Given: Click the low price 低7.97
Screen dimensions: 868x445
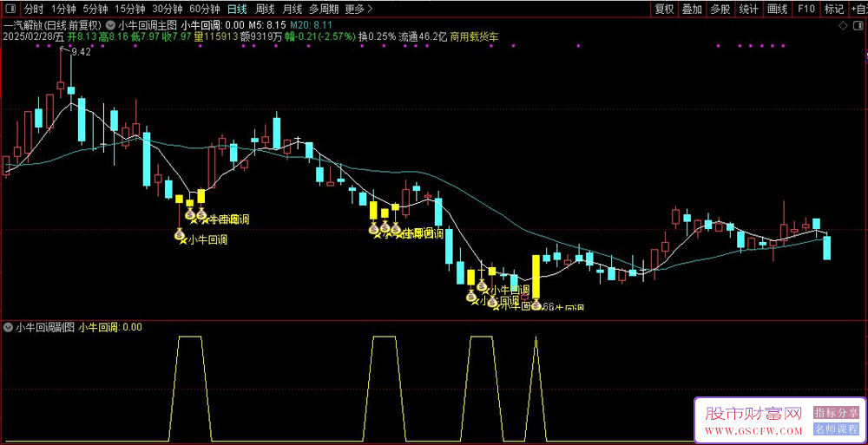Looking at the screenshot, I should pyautogui.click(x=144, y=37).
